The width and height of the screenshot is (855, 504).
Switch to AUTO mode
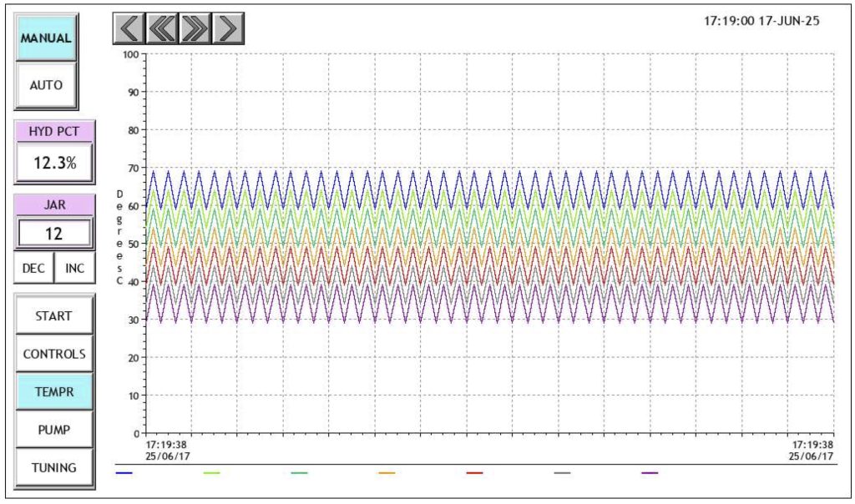point(47,85)
